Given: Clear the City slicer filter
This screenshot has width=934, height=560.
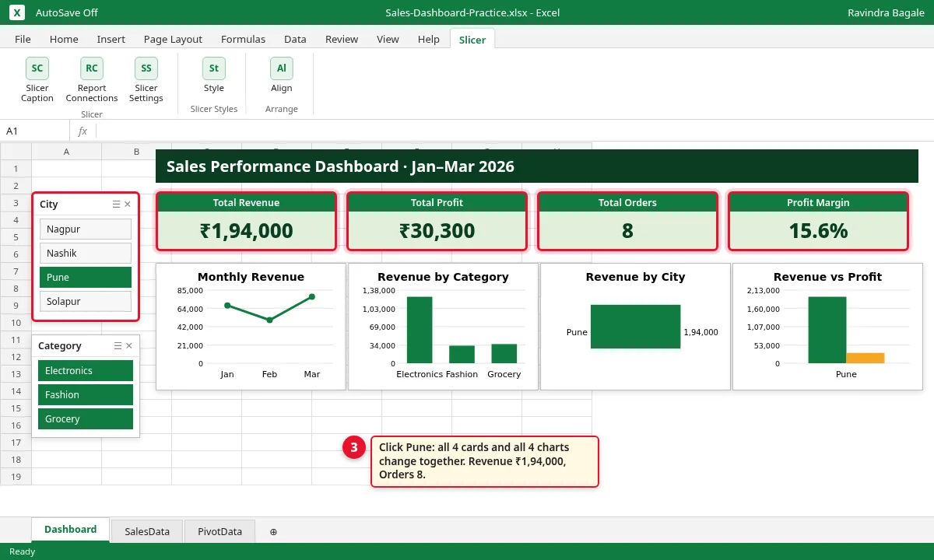Looking at the screenshot, I should (x=128, y=204).
